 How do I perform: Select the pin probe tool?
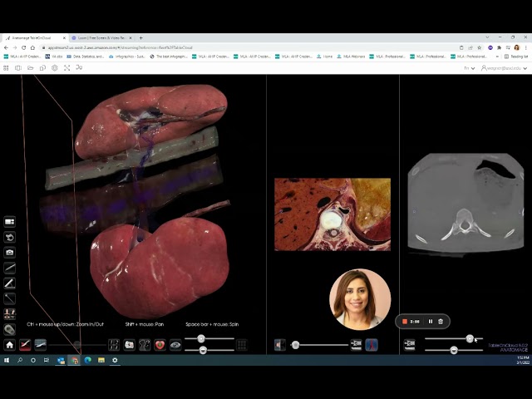(9, 298)
